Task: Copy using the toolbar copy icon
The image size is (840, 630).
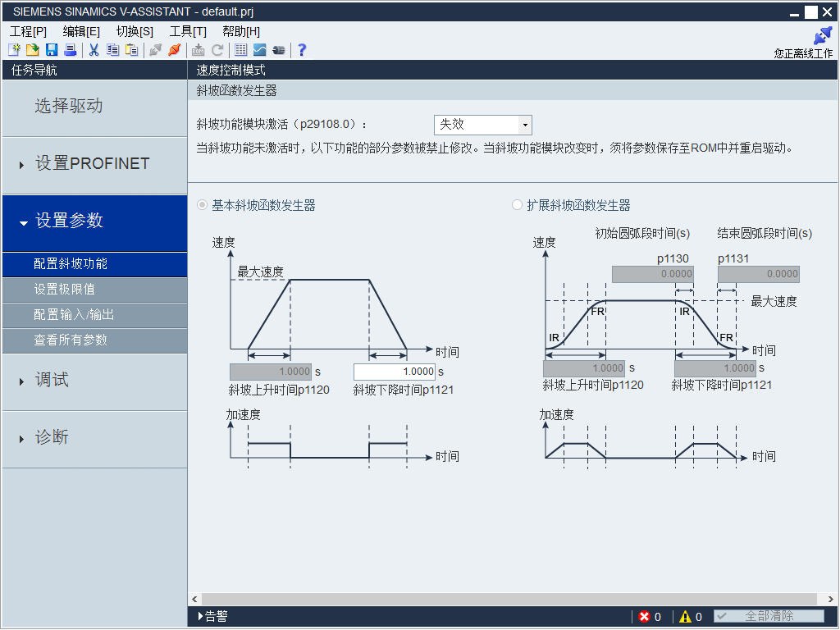Action: coord(112,50)
